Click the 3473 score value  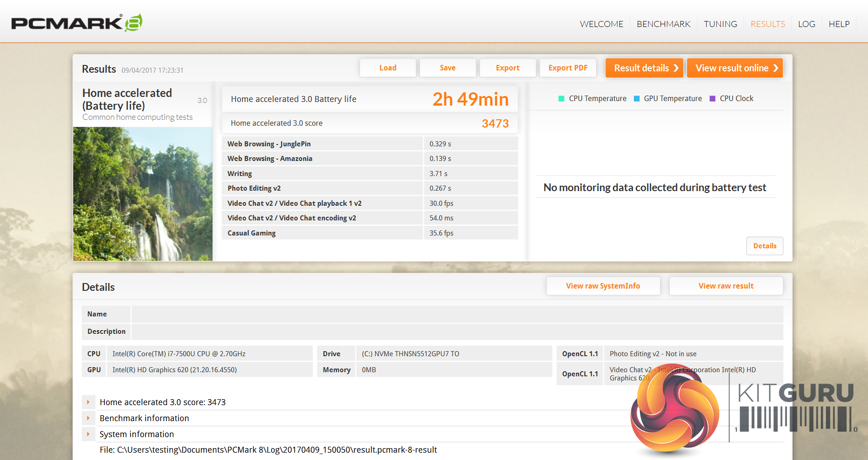click(495, 123)
